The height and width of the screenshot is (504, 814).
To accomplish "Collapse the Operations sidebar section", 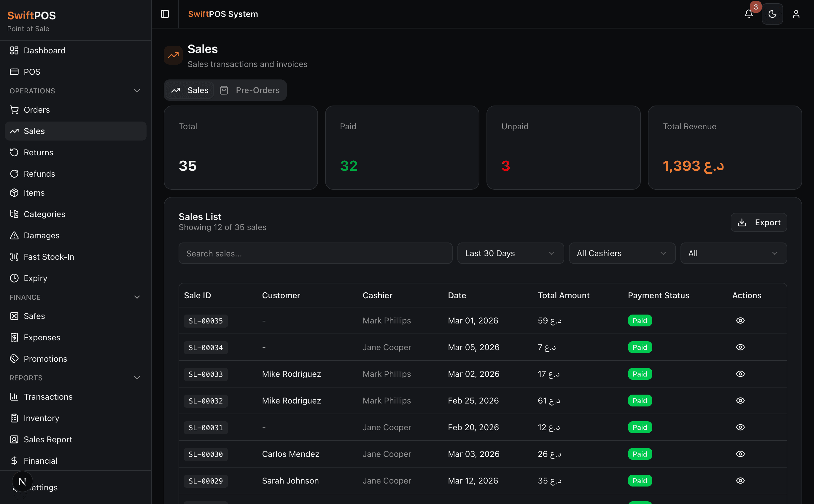I will point(137,91).
